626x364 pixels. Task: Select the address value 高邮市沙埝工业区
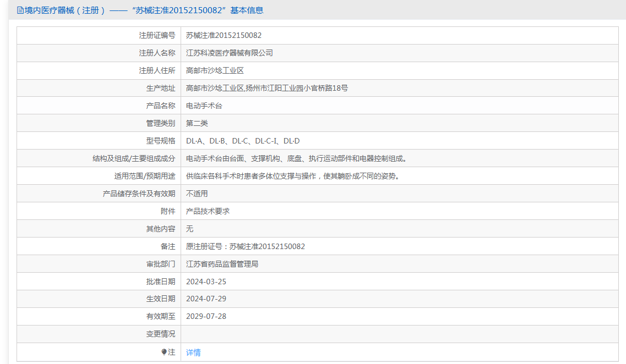click(x=215, y=70)
